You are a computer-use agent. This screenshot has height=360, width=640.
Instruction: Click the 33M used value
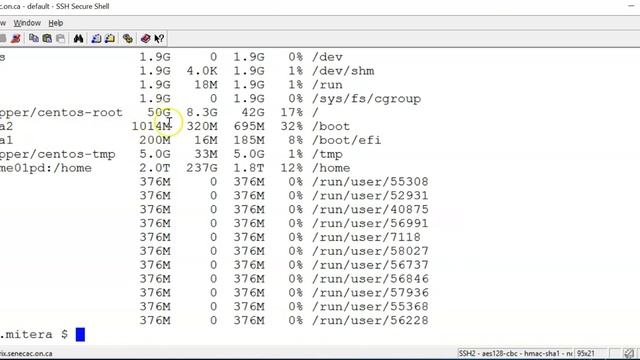point(206,154)
